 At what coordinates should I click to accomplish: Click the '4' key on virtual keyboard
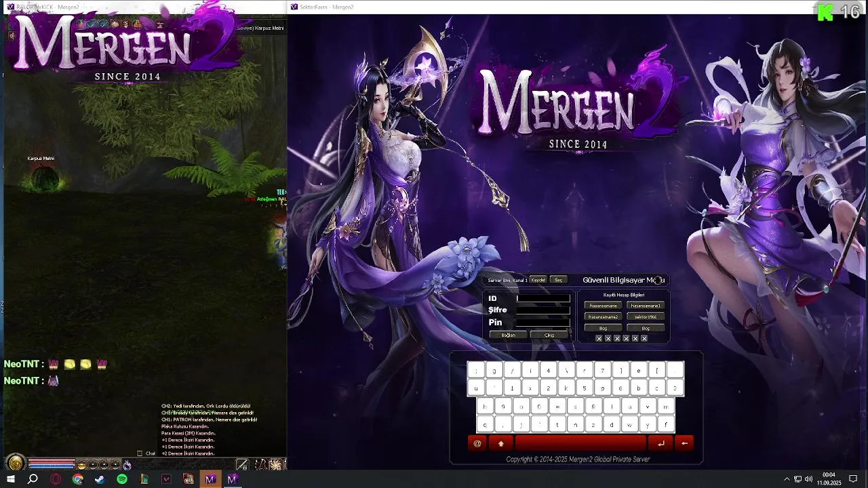tap(548, 370)
